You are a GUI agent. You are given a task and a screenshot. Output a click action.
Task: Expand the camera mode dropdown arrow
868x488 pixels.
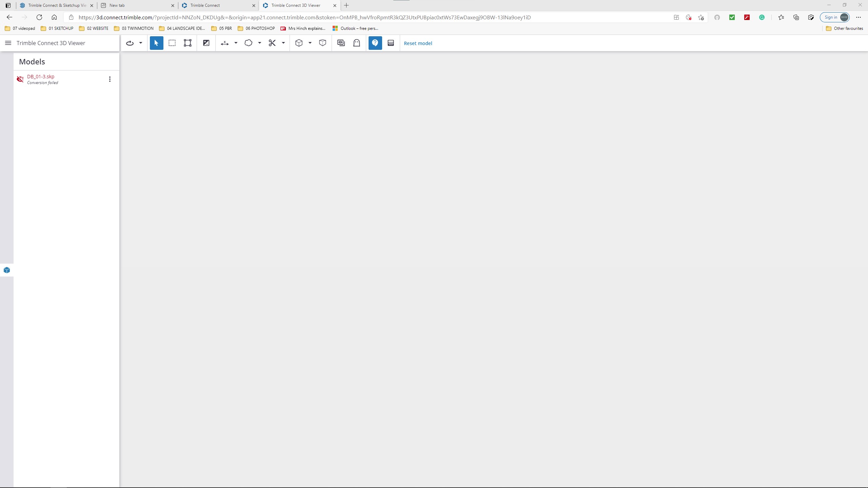141,43
